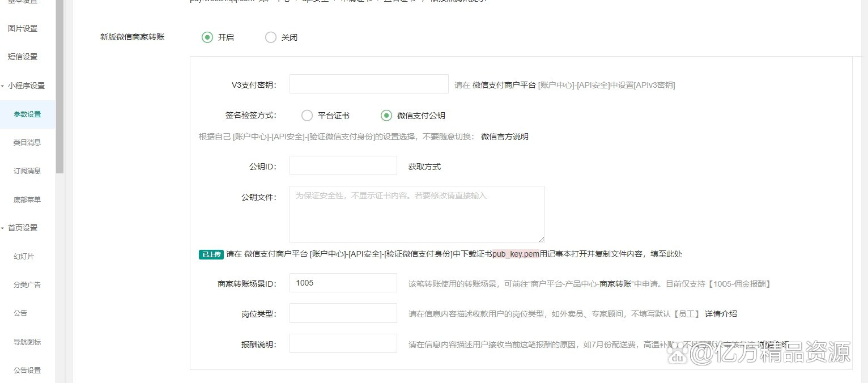
Task: Open the 详情介绍 link after 岗位类型
Action: [721, 314]
